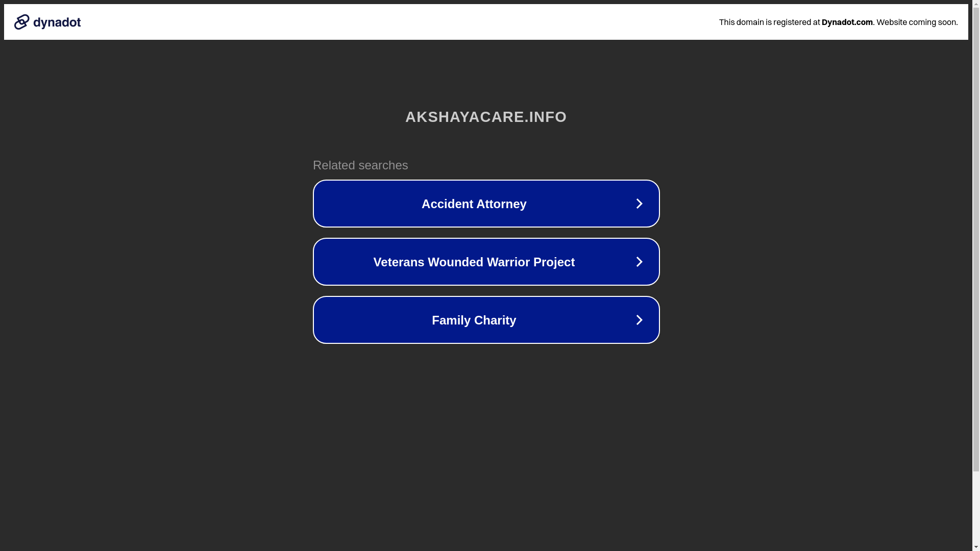Open the Dynadot.com link
Screen dimensions: 980x551
pos(847,22)
